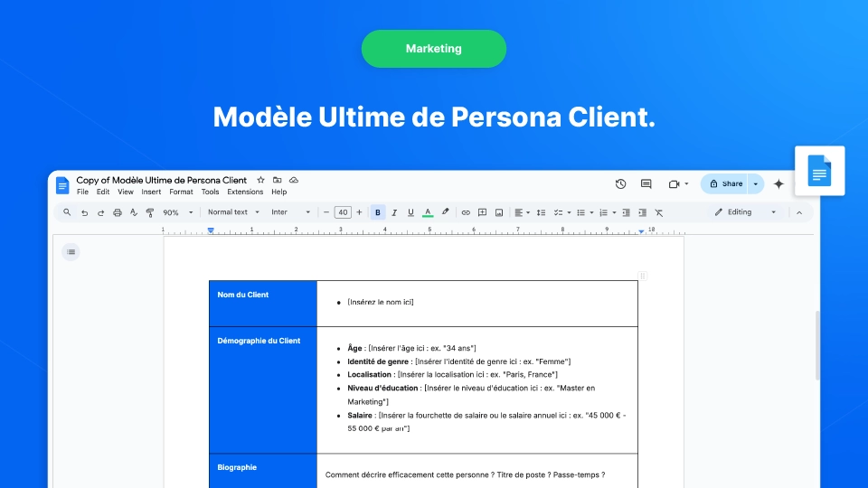This screenshot has height=488, width=868.
Task: Expand the Normal text style dropdown
Action: [x=233, y=212]
